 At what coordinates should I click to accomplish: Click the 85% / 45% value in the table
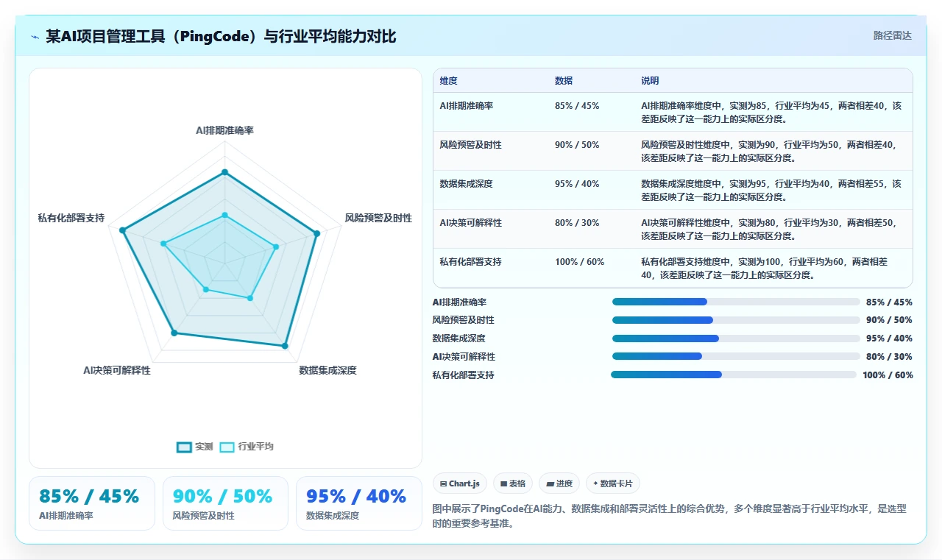[x=577, y=105]
